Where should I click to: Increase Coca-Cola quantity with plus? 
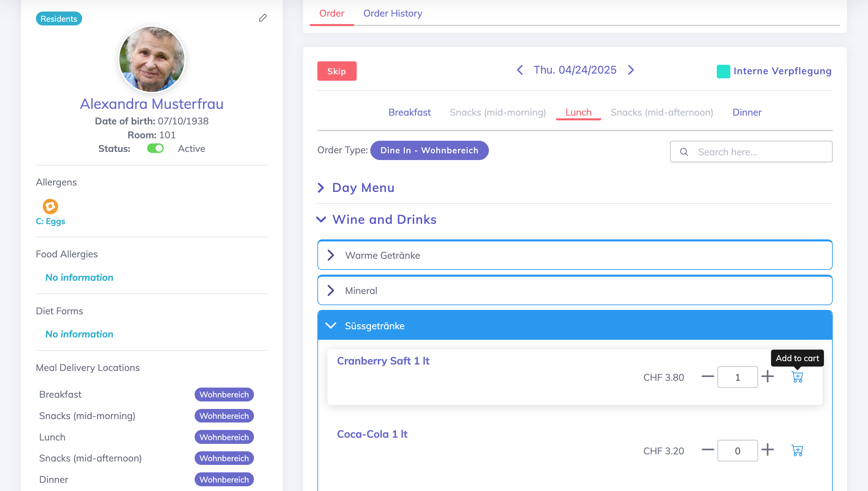(x=768, y=450)
